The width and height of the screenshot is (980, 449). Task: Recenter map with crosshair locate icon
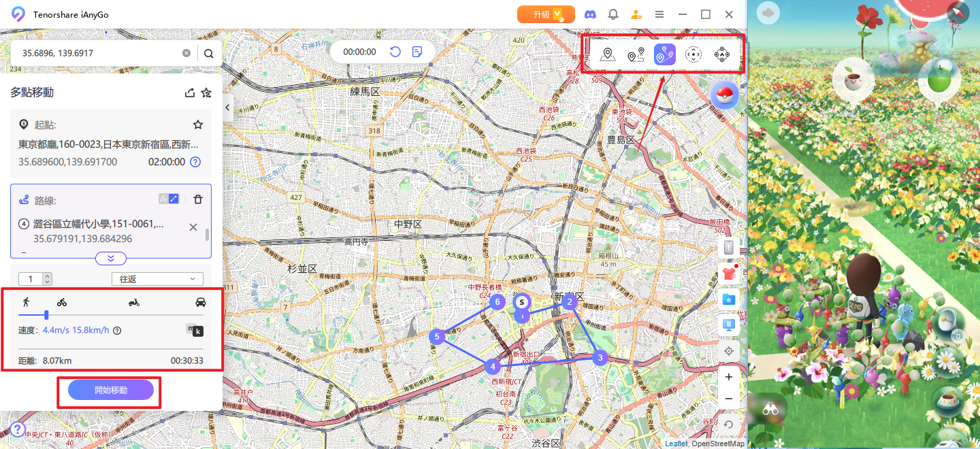click(729, 351)
